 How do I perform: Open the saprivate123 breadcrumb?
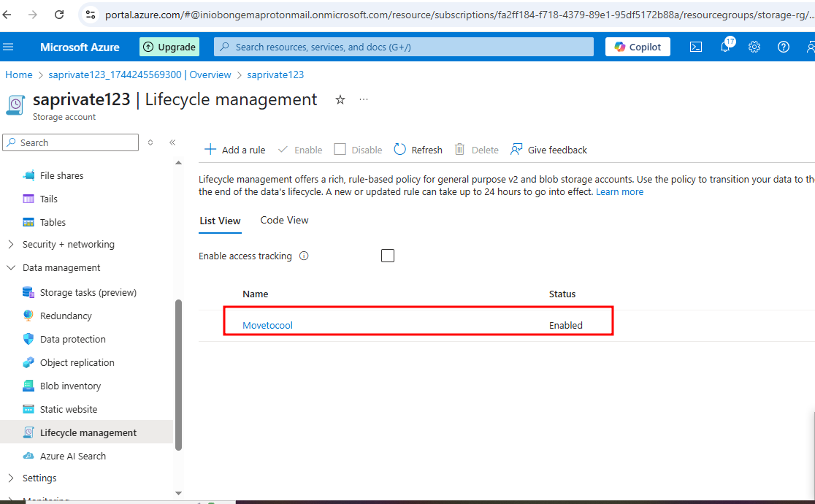(275, 75)
